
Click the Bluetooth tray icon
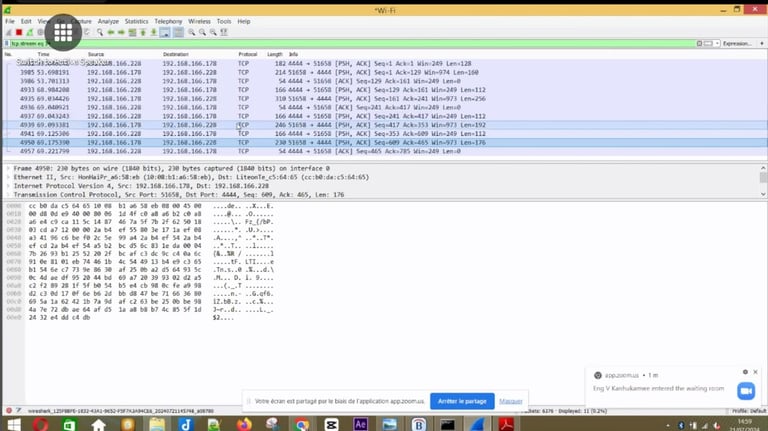tap(681, 426)
